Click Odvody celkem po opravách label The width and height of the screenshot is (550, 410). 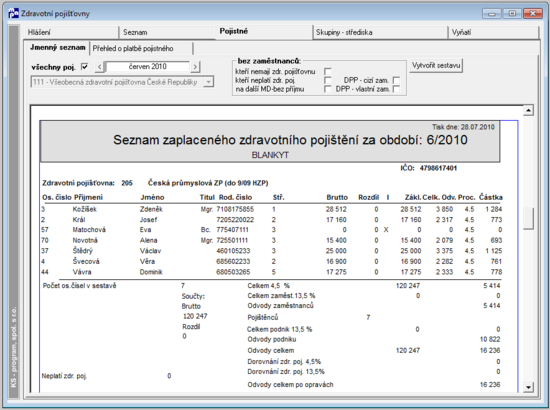pyautogui.click(x=290, y=385)
